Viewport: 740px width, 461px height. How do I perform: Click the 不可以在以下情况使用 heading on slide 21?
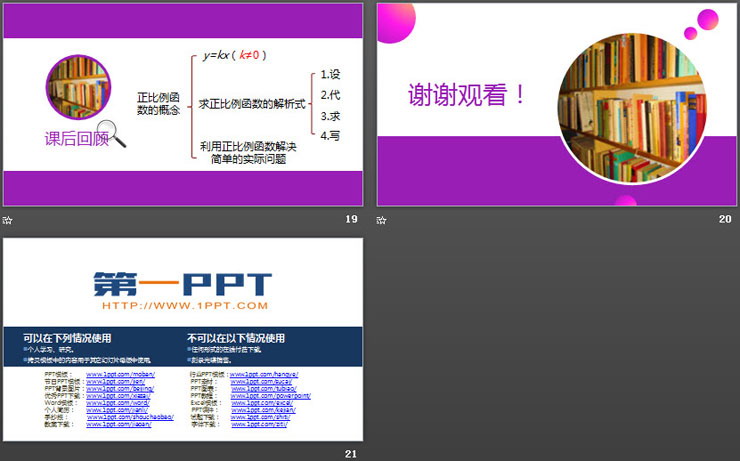coord(236,338)
